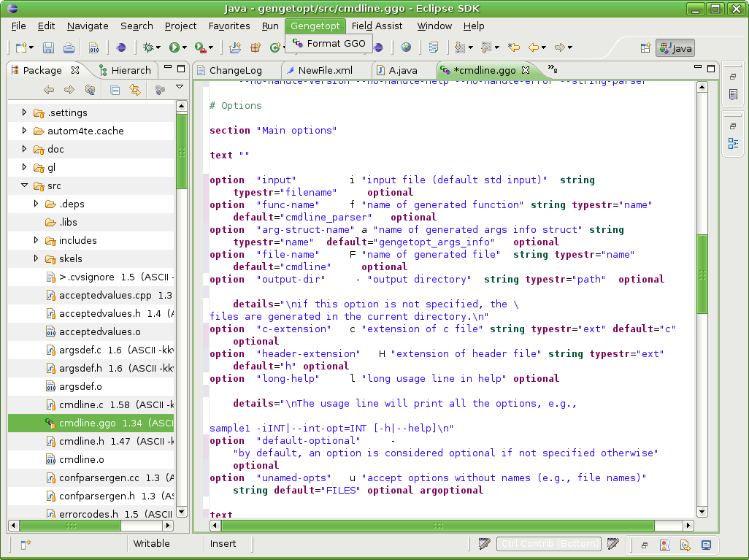This screenshot has width=749, height=560.
Task: Click the Last Edit Location arrow icon
Action: tap(514, 48)
